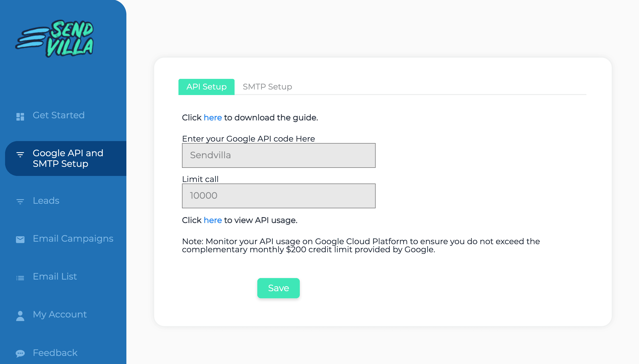Click the Get Started dashboard icon

[20, 117]
